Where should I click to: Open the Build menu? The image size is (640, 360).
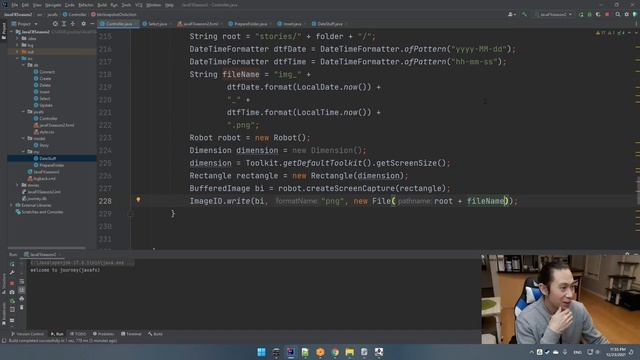(x=102, y=5)
